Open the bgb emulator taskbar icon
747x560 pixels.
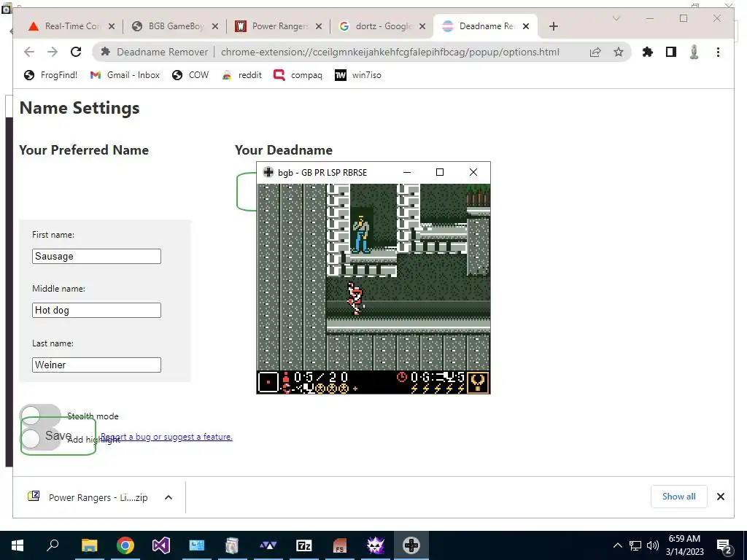click(411, 545)
